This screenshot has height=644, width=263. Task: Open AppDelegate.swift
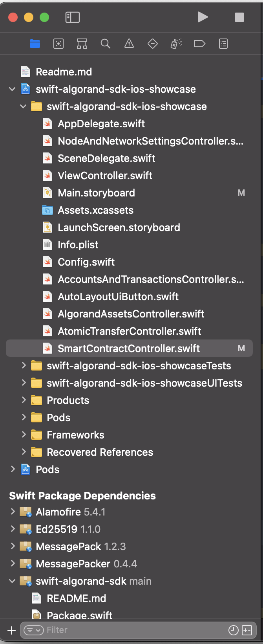[101, 124]
